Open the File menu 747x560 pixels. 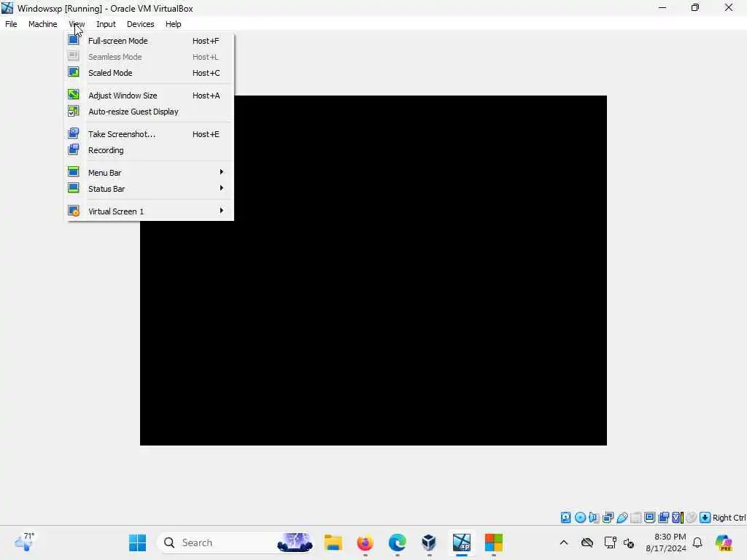click(11, 24)
